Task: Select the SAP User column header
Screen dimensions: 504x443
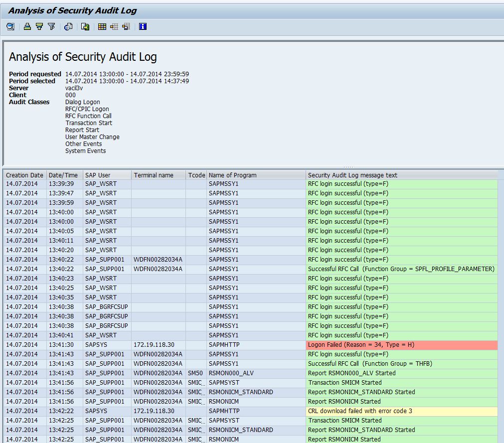Action: tap(107, 175)
